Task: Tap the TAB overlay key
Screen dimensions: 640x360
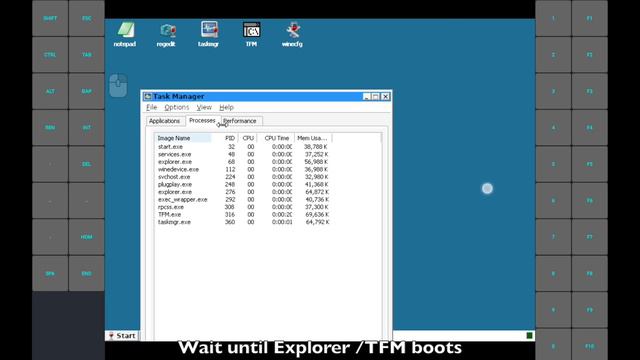Action: click(87, 55)
